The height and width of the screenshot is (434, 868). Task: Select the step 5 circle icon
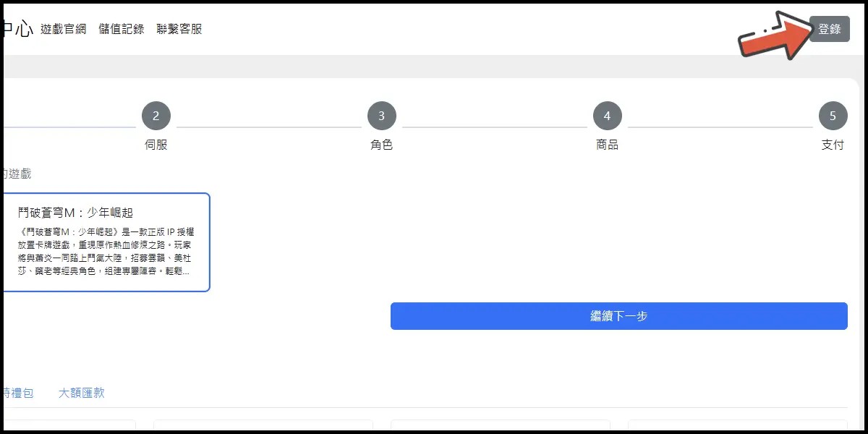coord(833,116)
